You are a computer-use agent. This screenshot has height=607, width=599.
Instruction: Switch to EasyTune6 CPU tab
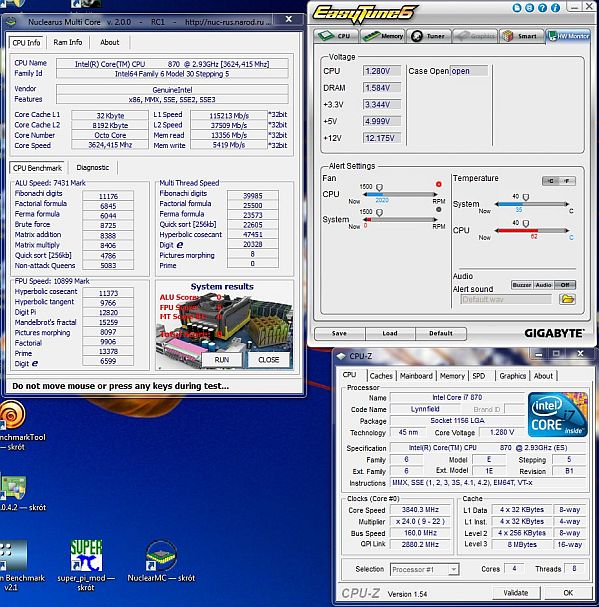pyautogui.click(x=336, y=36)
